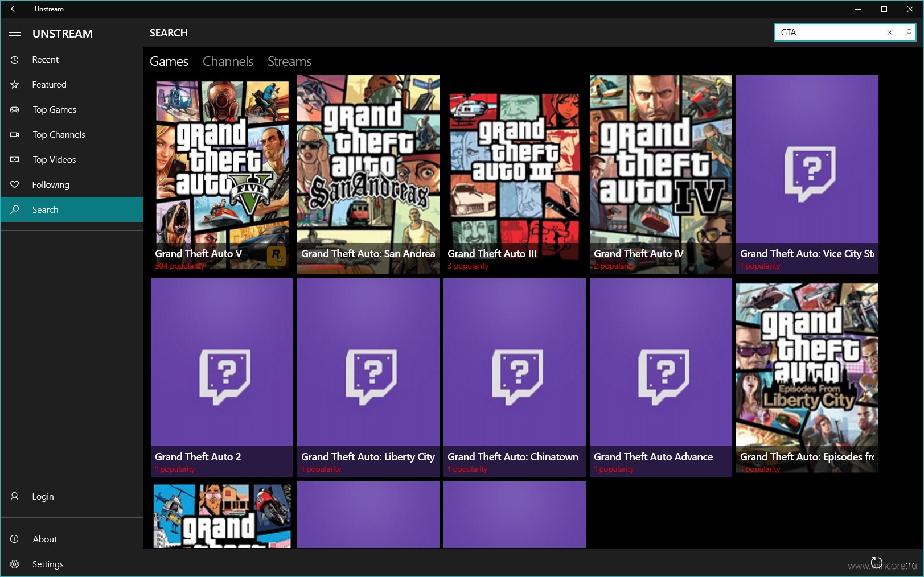Image resolution: width=924 pixels, height=577 pixels.
Task: Click the SEARCH page heading
Action: click(169, 33)
